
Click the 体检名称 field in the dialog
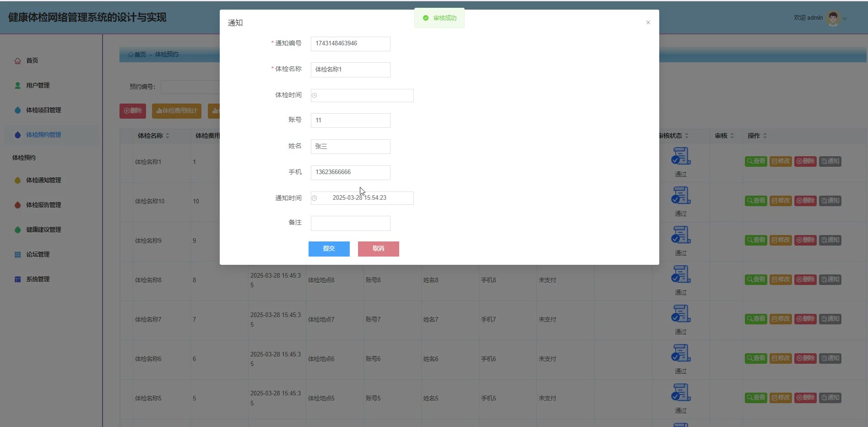point(350,70)
